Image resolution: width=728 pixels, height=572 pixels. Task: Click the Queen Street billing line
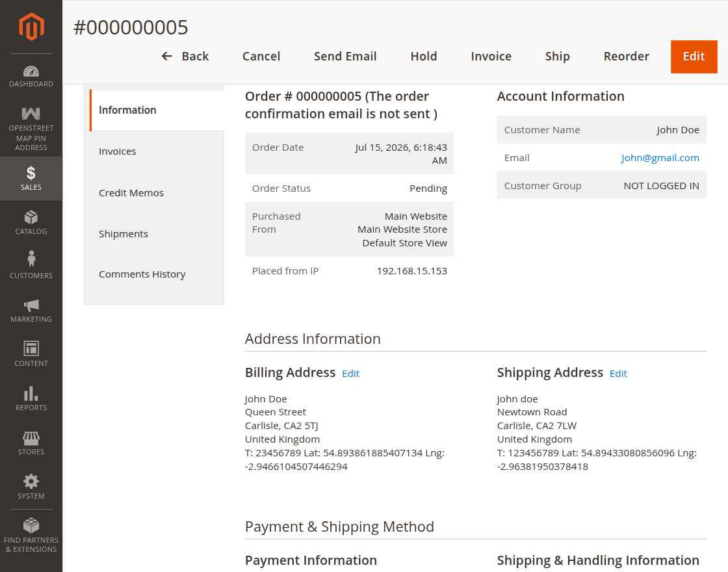coord(276,412)
